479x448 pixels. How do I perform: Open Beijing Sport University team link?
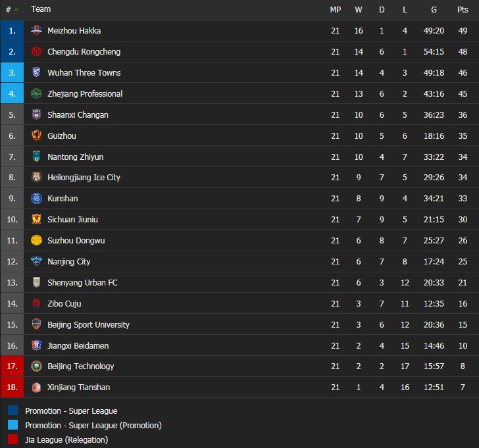[88, 325]
